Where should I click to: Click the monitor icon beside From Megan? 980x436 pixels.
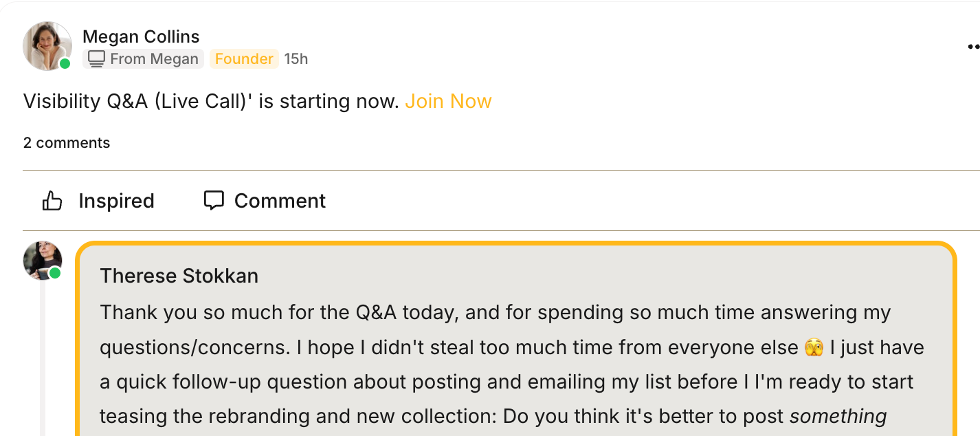(x=95, y=58)
